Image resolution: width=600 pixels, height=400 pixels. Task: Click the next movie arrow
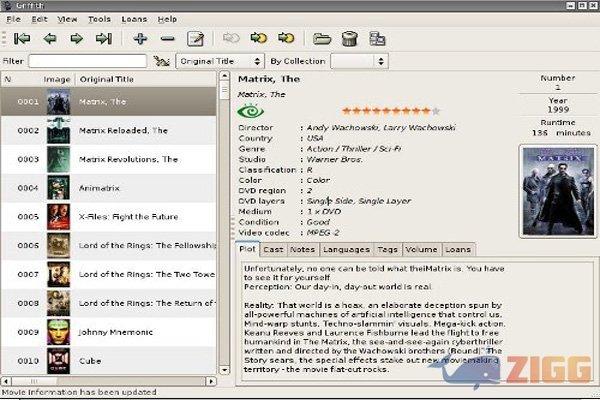(76, 39)
